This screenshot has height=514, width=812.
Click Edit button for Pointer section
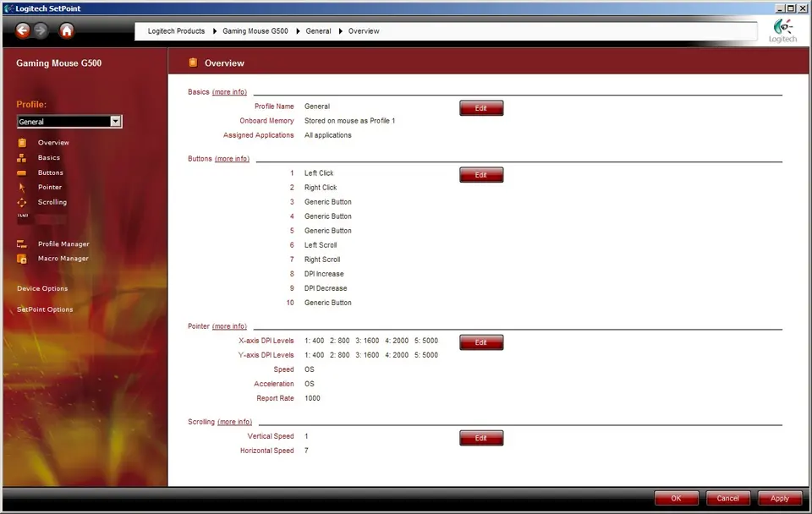pos(481,342)
